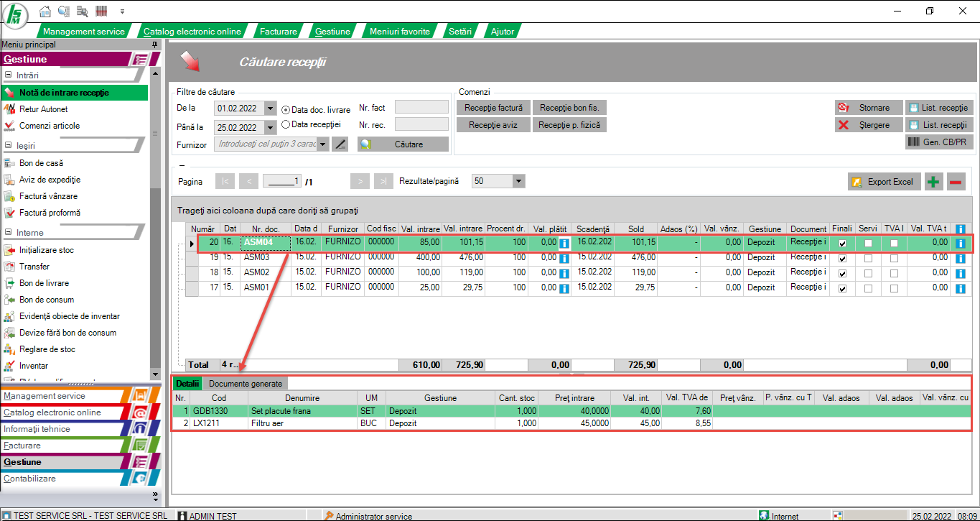The width and height of the screenshot is (980, 521).
Task: Open Bon de casă in sidebar
Action: click(x=41, y=163)
